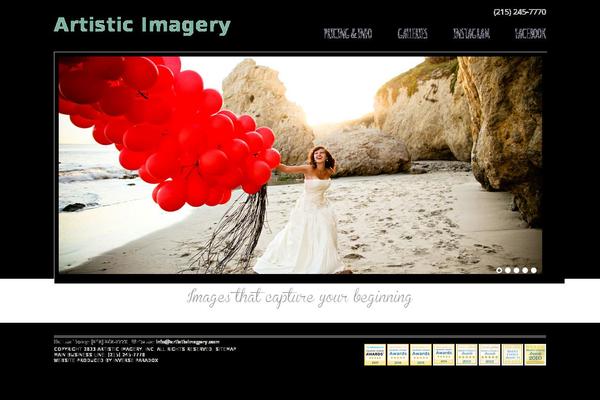Click the bride with red balloons slide image

coord(300,165)
